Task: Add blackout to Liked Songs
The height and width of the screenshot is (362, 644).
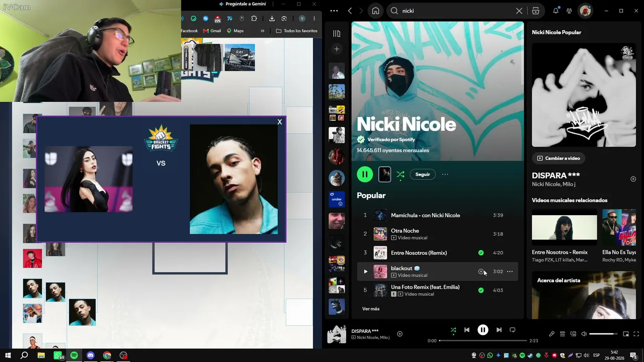Action: 481,271
